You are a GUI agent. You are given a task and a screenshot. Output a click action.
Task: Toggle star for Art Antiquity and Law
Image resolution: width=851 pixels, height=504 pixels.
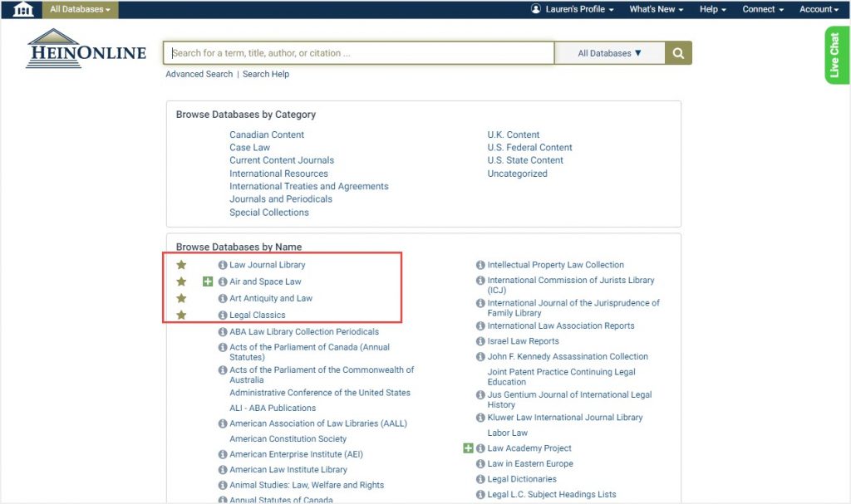pyautogui.click(x=181, y=298)
